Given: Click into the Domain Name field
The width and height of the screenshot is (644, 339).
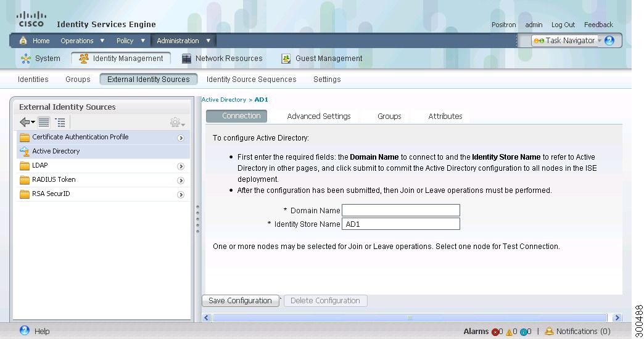Looking at the screenshot, I should (x=401, y=210).
